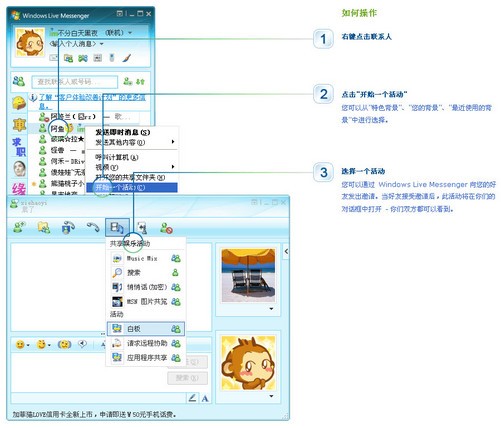Select the contact 何禾 in the list
Screen dimensions: 501x428
[61, 161]
